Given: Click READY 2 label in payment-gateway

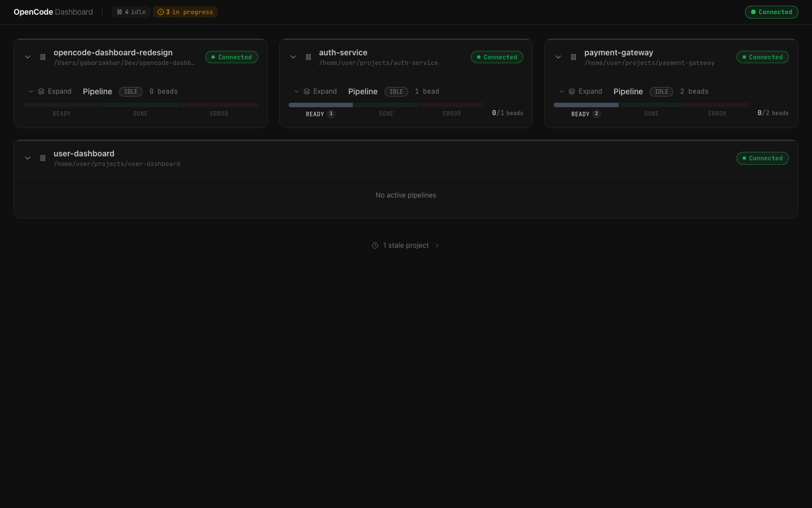Looking at the screenshot, I should (586, 114).
